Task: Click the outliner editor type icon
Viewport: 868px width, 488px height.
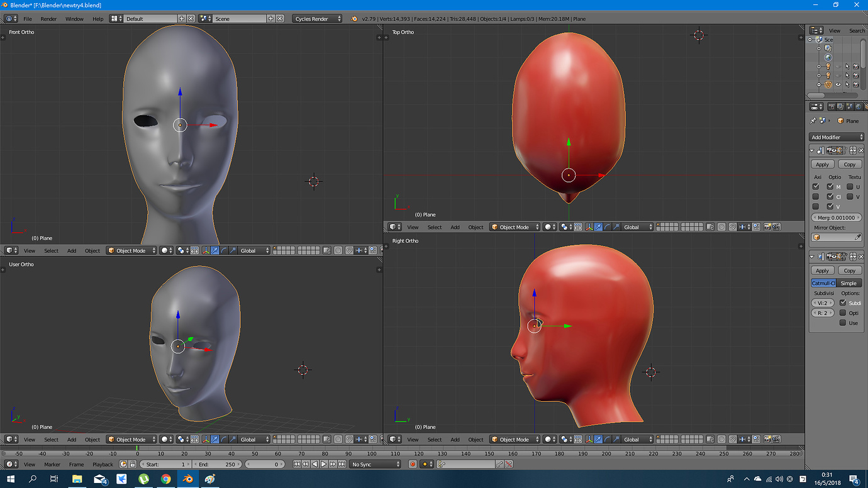Action: (816, 30)
